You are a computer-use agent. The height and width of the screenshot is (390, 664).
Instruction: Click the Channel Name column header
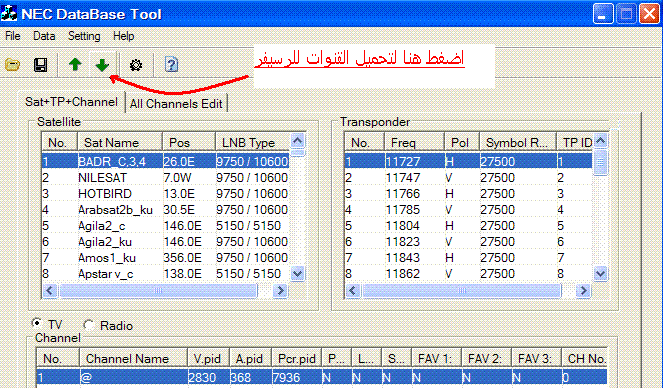coord(133,358)
